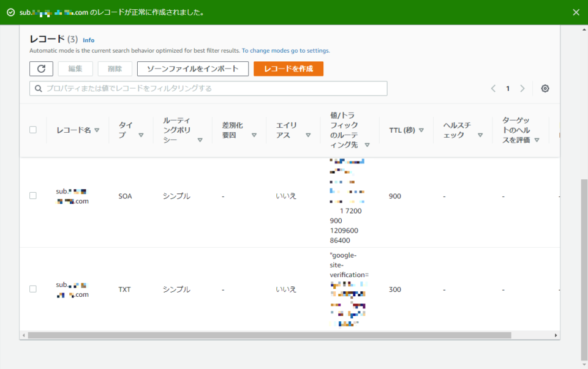Open the table settings gear
588x369 pixels.
coord(545,88)
